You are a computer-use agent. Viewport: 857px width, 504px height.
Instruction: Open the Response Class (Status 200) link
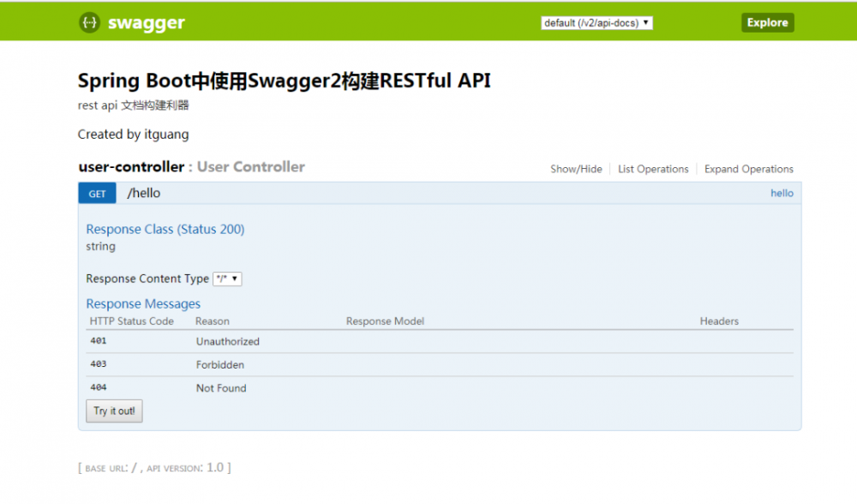[x=165, y=229]
